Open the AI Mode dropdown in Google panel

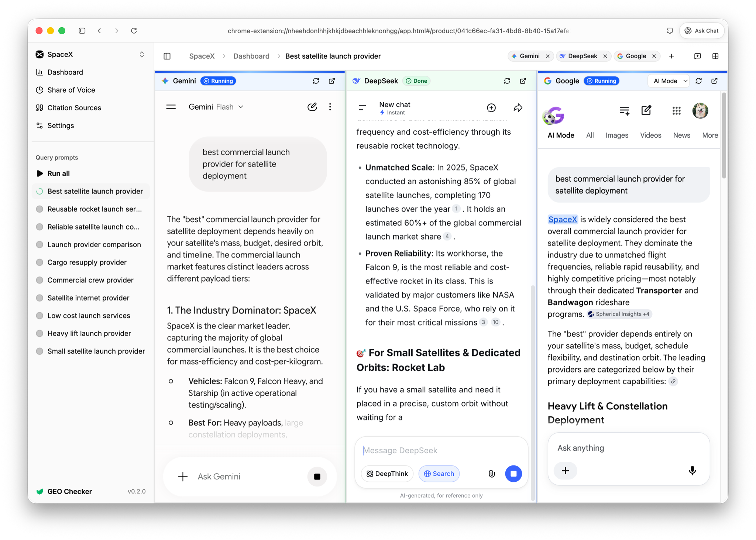669,81
